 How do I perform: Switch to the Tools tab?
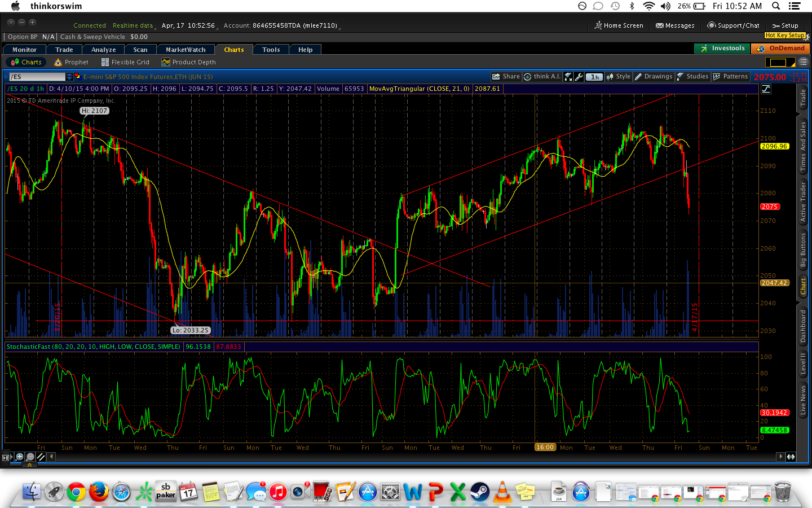pyautogui.click(x=271, y=50)
